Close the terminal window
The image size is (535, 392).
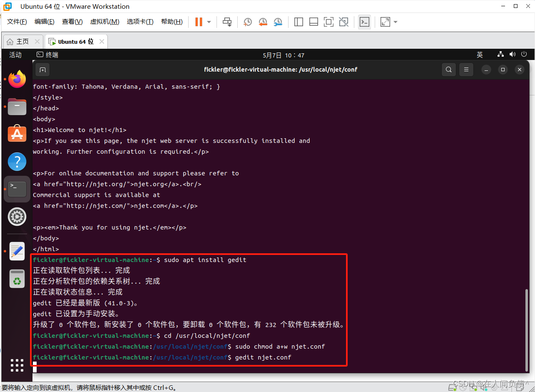pos(519,70)
